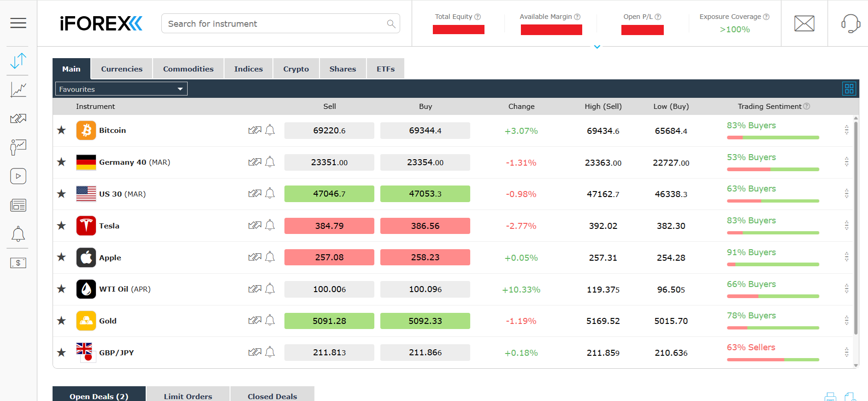Toggle favourite star for Apple
868x401 pixels.
[x=61, y=257]
